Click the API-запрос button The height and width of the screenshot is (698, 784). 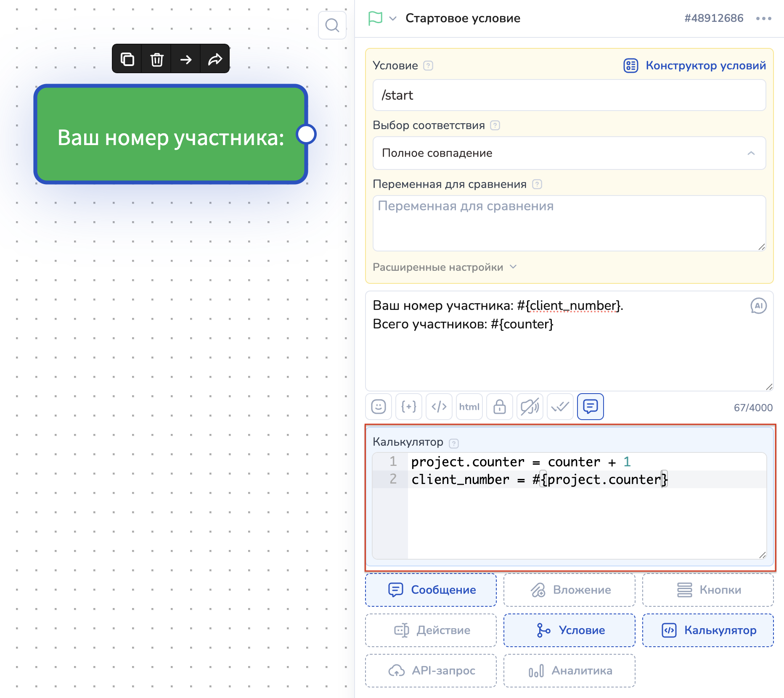click(x=431, y=671)
